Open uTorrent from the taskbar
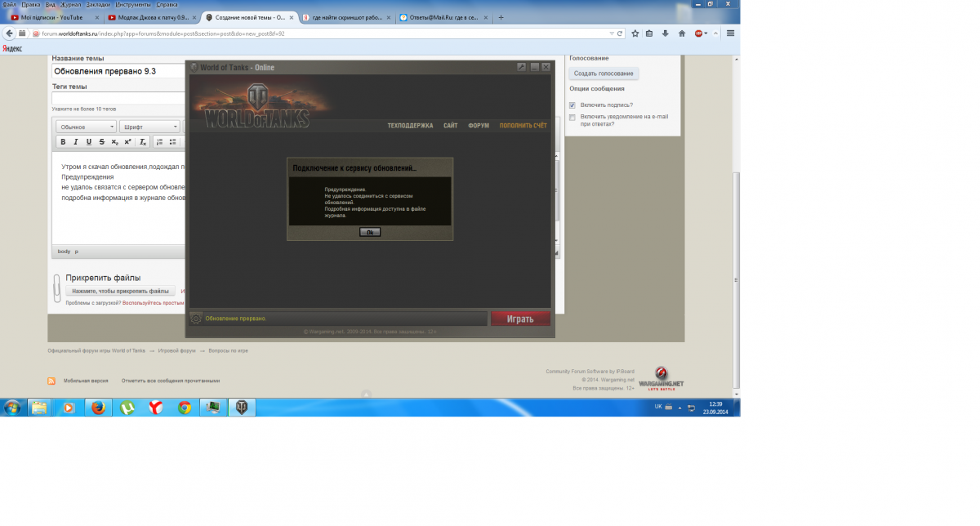This screenshot has height=526, width=980. (127, 407)
